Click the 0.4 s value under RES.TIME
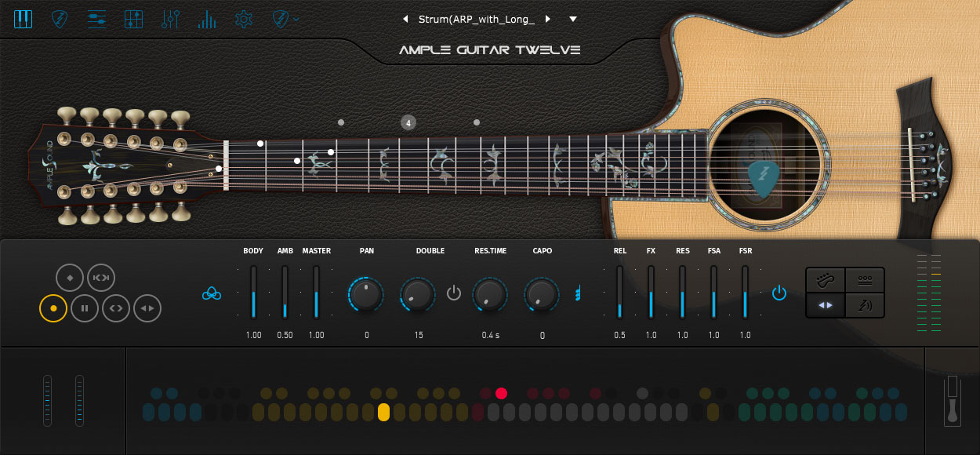The width and height of the screenshot is (980, 455). (x=490, y=336)
